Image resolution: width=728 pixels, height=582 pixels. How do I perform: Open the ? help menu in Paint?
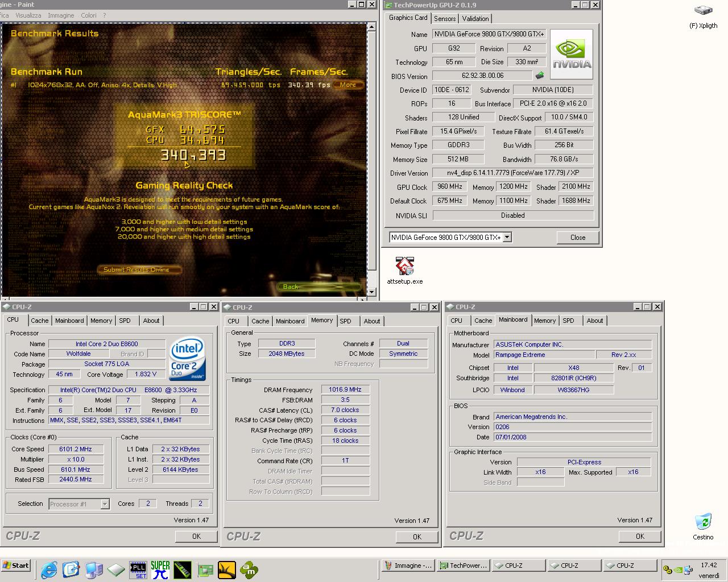(x=104, y=15)
